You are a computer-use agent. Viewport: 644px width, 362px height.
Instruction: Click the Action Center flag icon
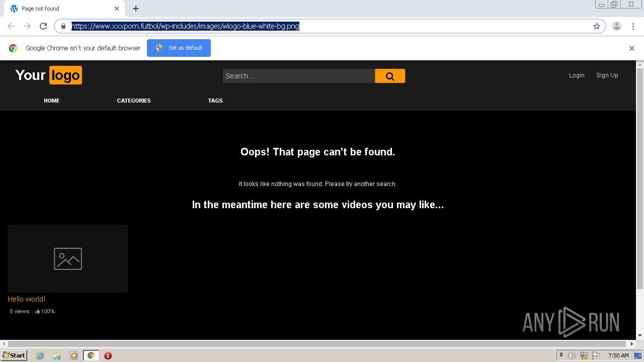(x=596, y=355)
